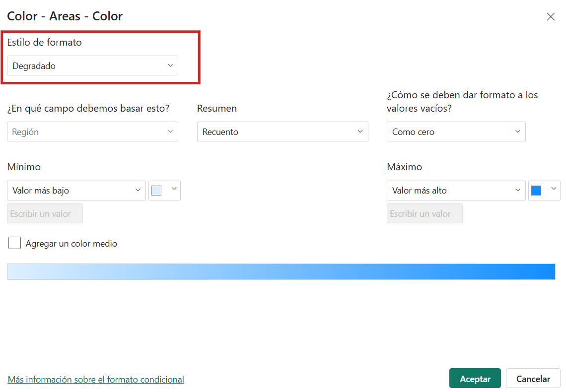This screenshot has width=566, height=392.
Task: Click the Máximo Escribir un valor field
Action: 424,213
